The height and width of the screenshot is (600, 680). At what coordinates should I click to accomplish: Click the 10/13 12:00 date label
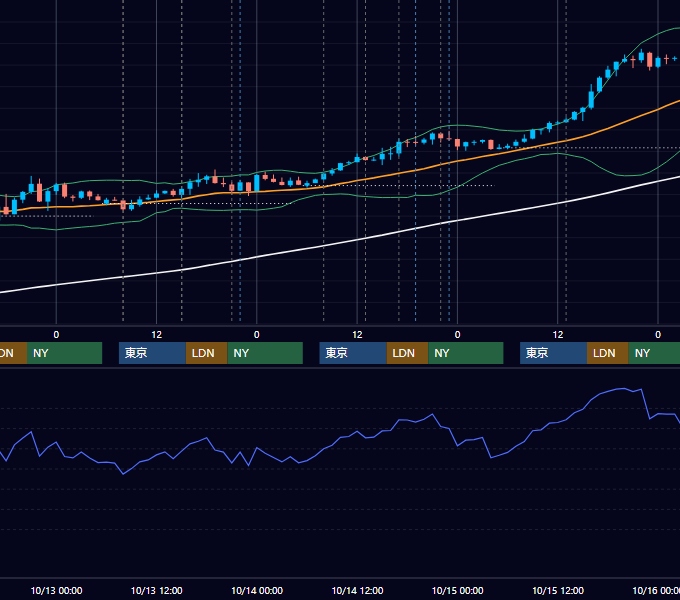point(157,590)
